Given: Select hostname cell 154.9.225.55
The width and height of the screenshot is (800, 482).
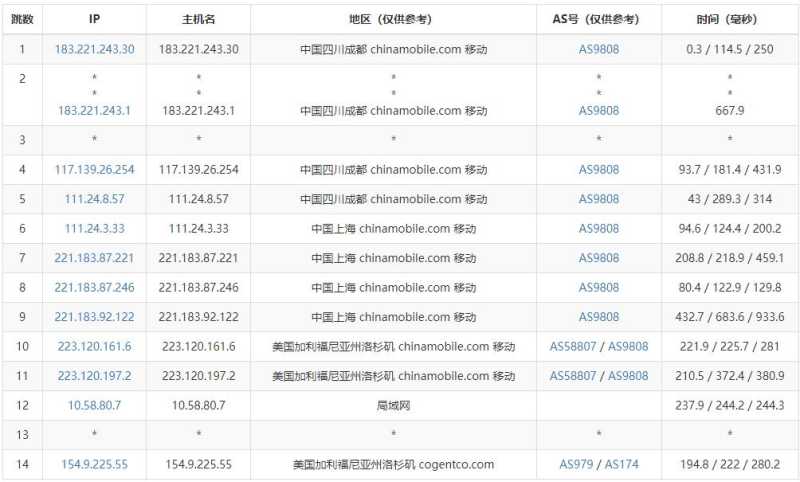Looking at the screenshot, I should coord(198,464).
